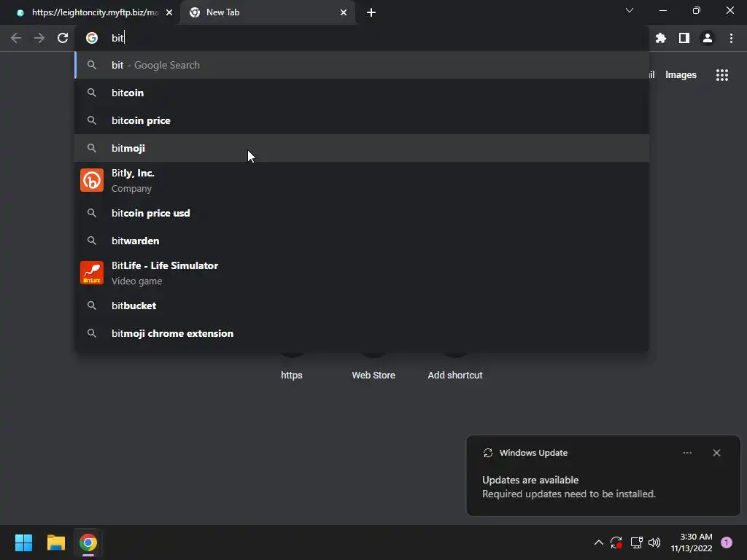
Task: Select the 'bitwarden' suggestion
Action: (x=362, y=241)
